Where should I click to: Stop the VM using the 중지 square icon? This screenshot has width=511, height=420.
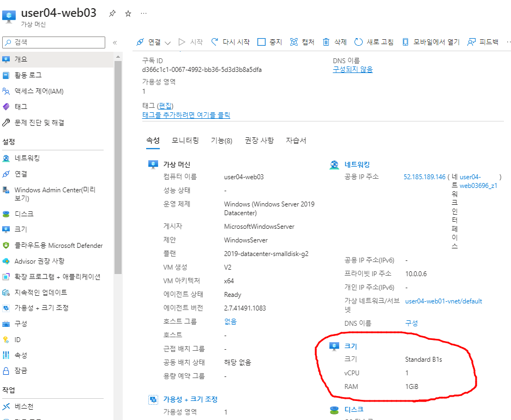pos(261,42)
